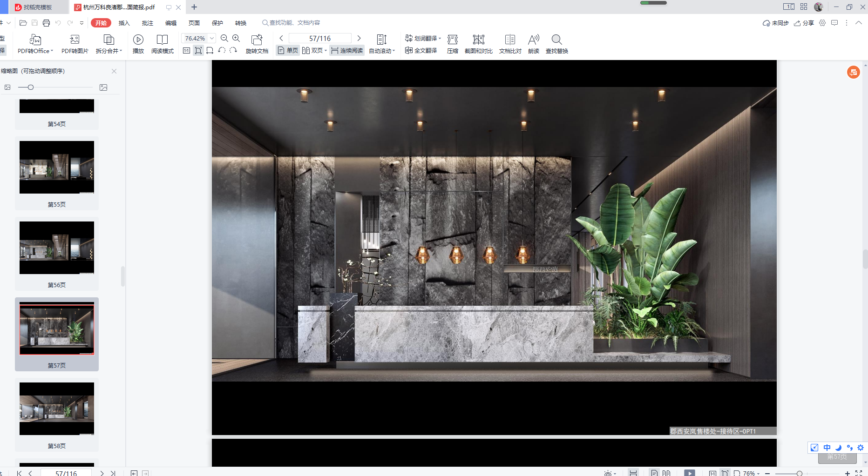Select the 开始 ribbon tab
The width and height of the screenshot is (868, 476).
click(x=101, y=23)
